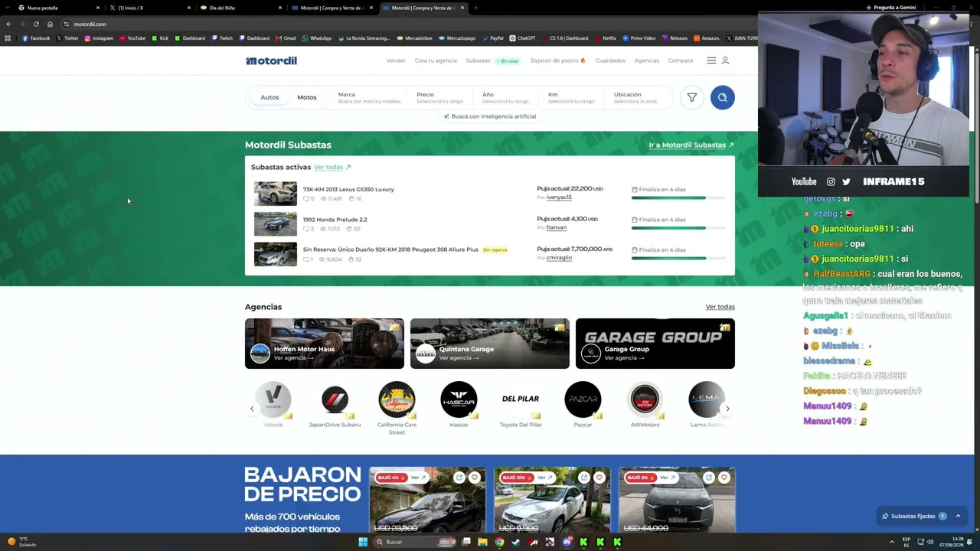
Task: Open the Windows Start menu
Action: (x=363, y=542)
